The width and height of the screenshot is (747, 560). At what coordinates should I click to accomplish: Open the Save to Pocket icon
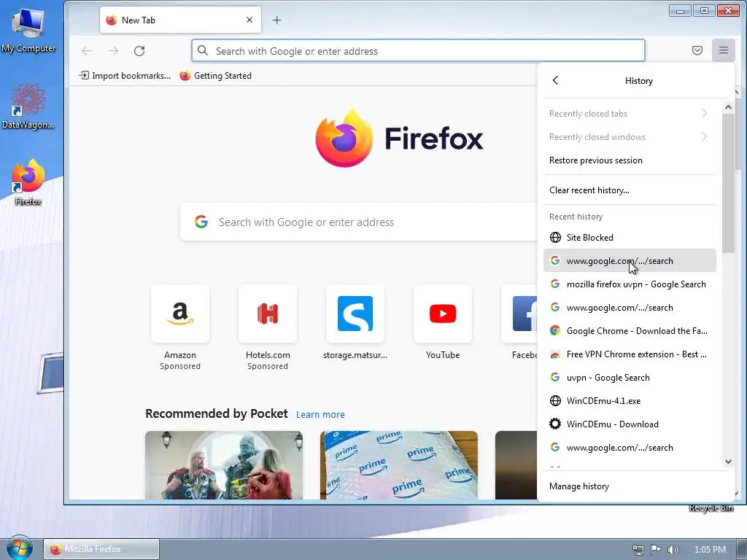(x=697, y=50)
